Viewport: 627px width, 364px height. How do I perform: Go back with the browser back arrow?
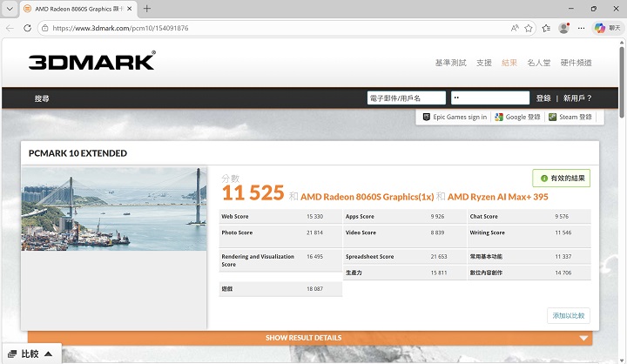point(10,28)
